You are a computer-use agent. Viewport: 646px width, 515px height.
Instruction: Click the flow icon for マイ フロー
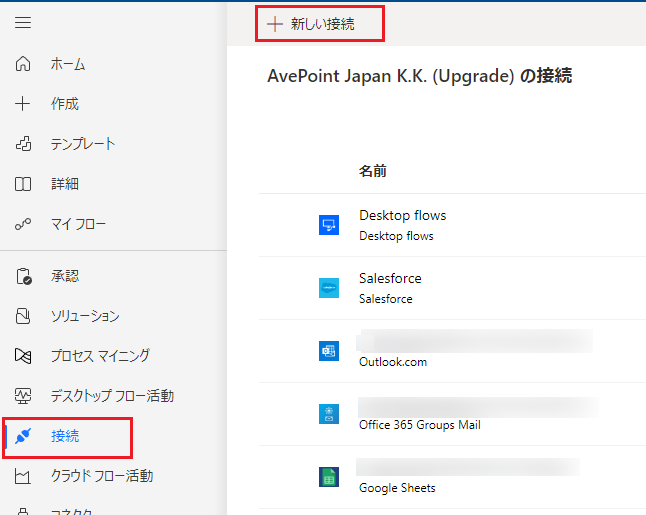pos(23,224)
